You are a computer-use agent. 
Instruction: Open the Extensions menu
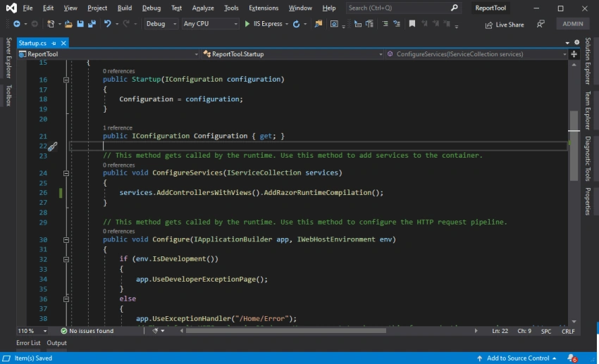264,8
